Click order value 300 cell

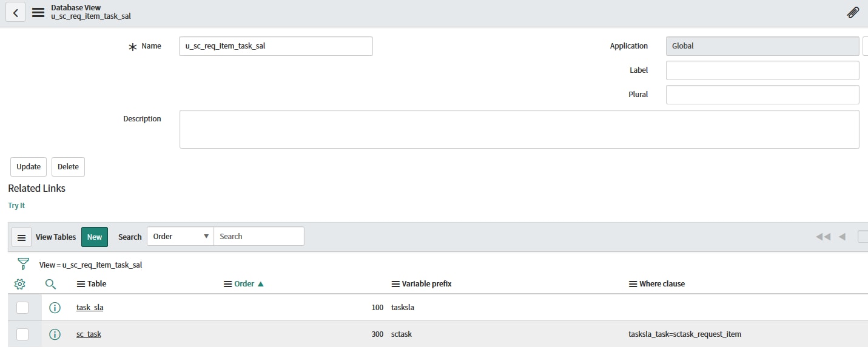tap(377, 334)
